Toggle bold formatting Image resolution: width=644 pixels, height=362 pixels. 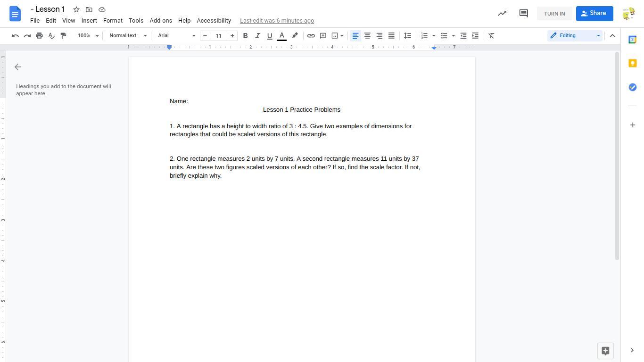point(245,36)
